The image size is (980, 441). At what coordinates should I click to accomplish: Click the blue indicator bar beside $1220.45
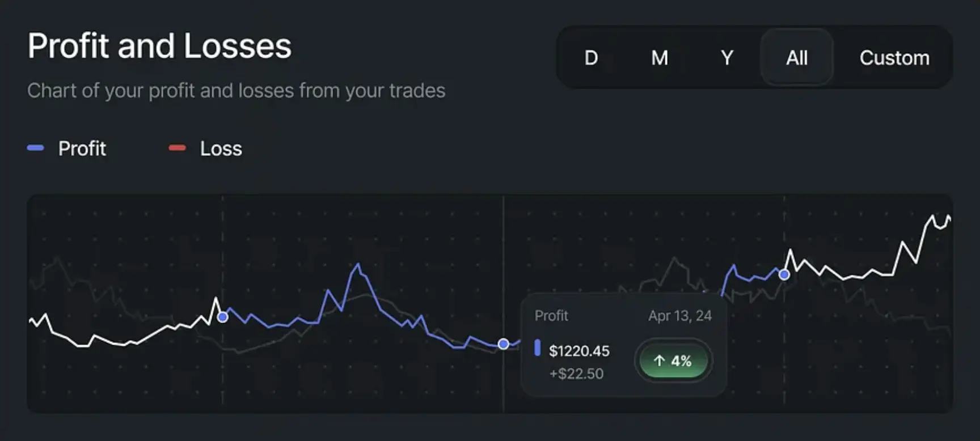[x=537, y=348]
